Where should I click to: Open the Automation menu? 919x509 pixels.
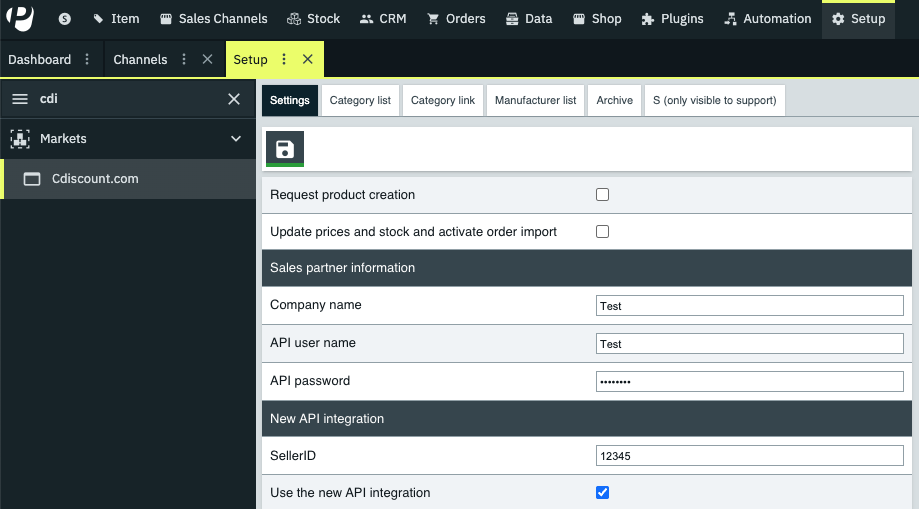click(x=767, y=19)
